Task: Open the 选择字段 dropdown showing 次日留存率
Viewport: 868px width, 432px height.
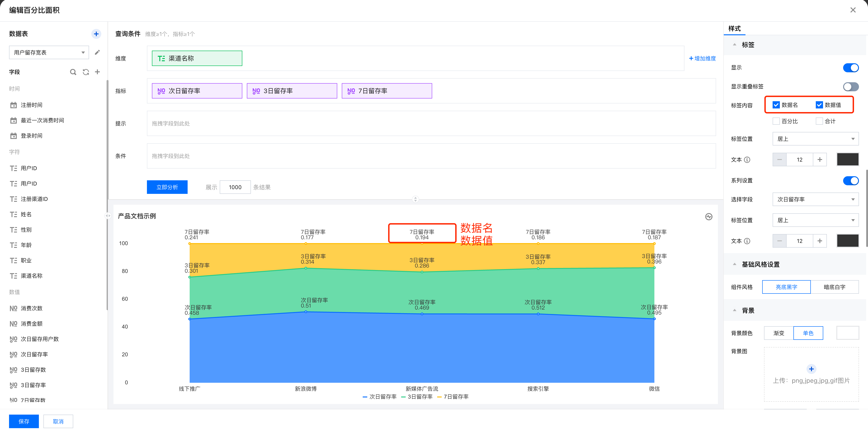Action: pyautogui.click(x=815, y=199)
